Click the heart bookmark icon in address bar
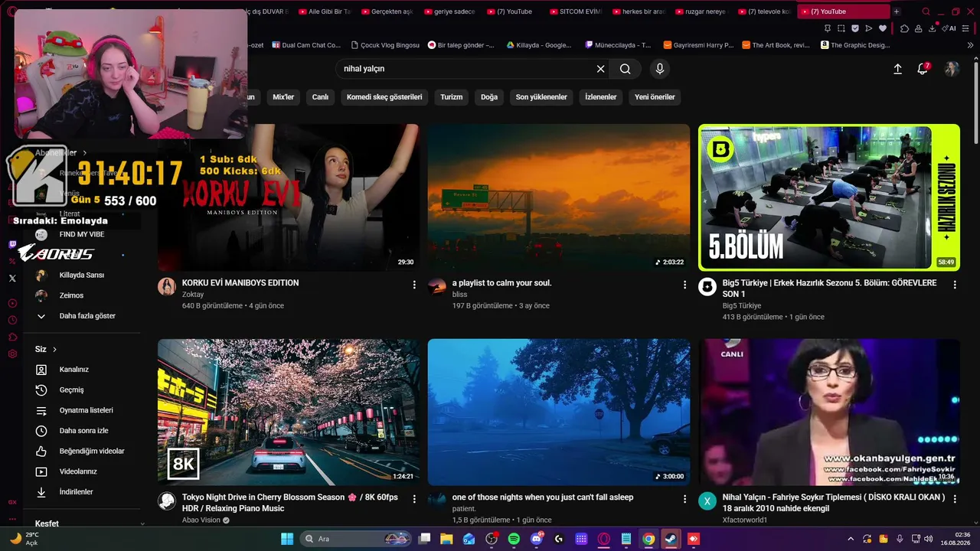This screenshot has height=551, width=980. pyautogui.click(x=883, y=28)
